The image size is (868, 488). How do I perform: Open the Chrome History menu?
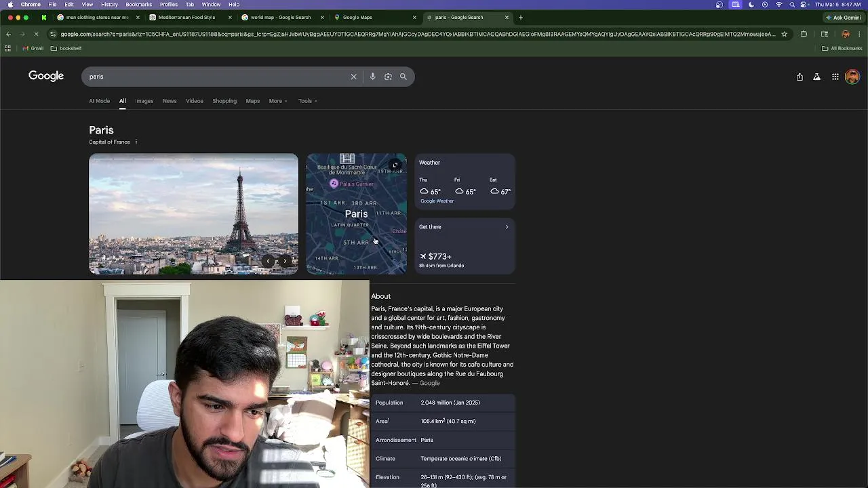109,5
